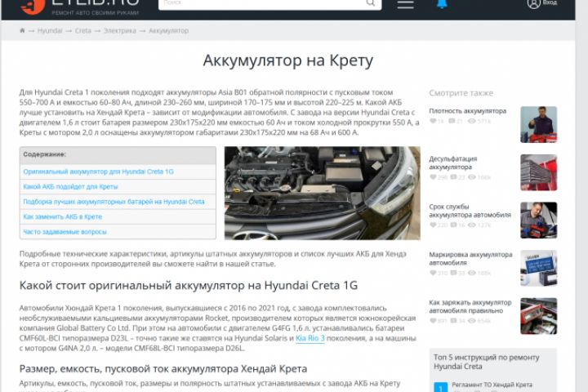Click the views eye icon under Плотность аккумулятора

point(472,121)
